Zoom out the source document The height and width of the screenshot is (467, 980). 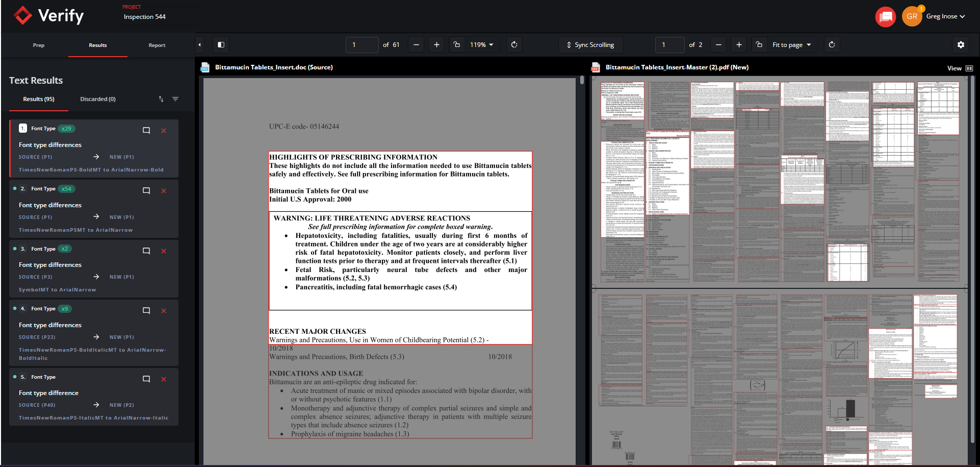(x=416, y=45)
